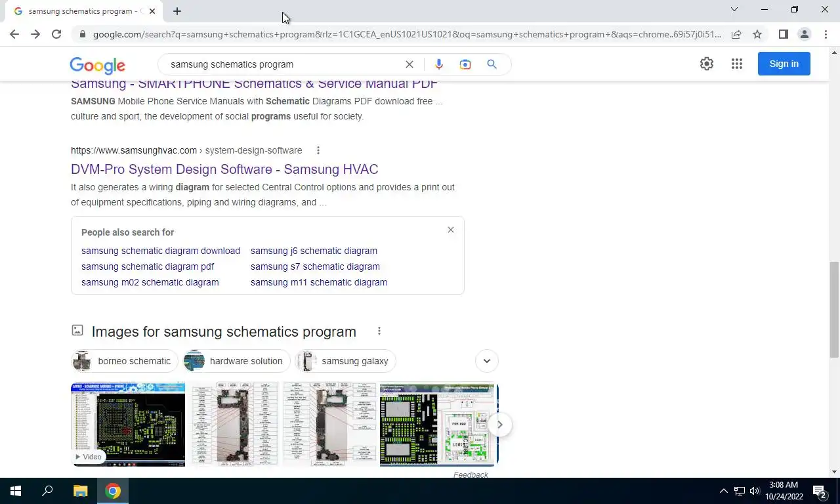
Task: Click the blue magnifier search button
Action: click(x=492, y=64)
